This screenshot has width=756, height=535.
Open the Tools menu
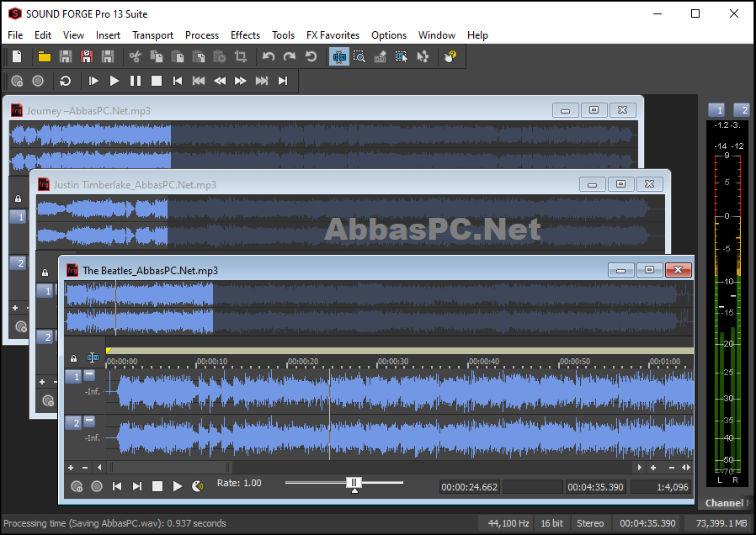pos(283,35)
